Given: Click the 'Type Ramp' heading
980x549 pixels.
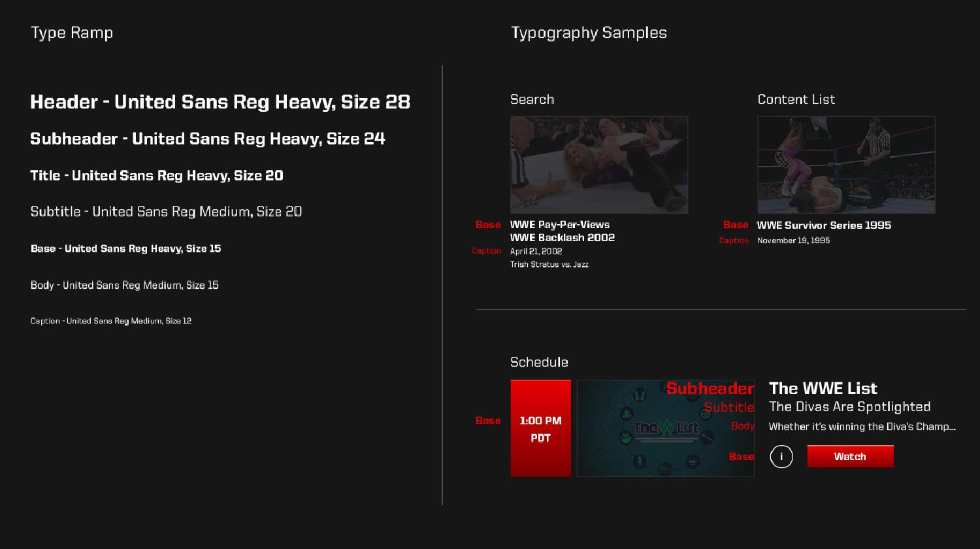Looking at the screenshot, I should (72, 33).
